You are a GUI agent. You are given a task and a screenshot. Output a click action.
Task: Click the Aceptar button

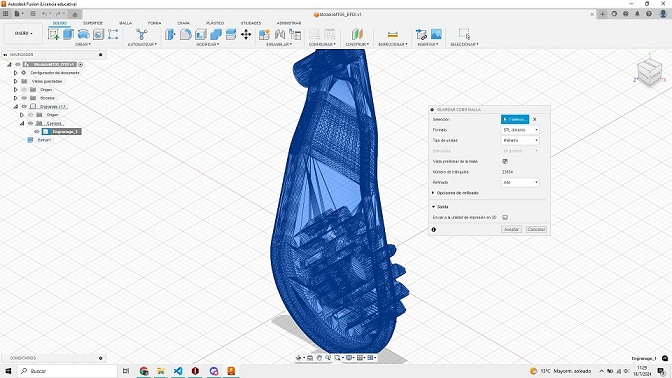click(511, 230)
